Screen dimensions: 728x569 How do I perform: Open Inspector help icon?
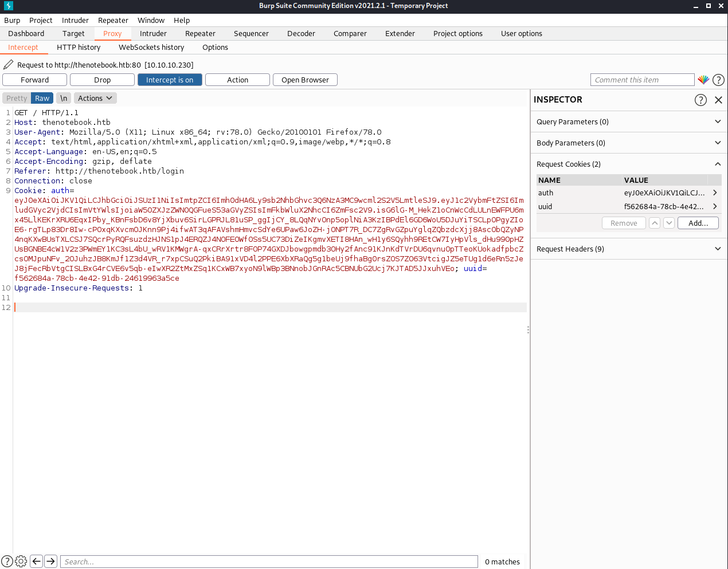(700, 100)
